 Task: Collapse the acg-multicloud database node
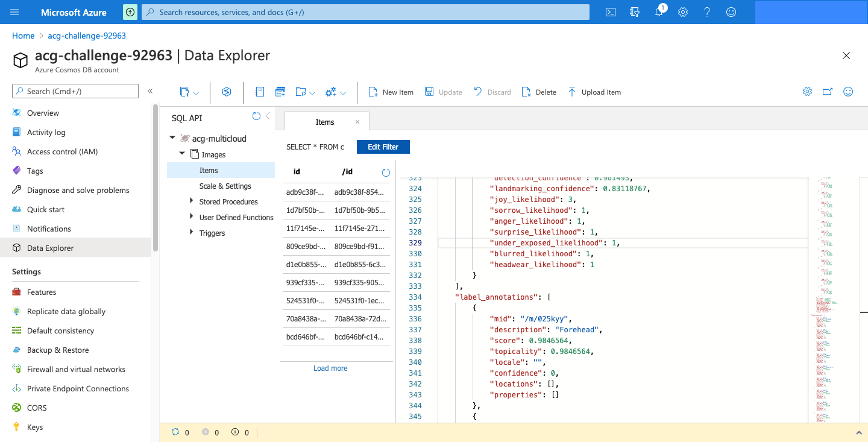172,138
